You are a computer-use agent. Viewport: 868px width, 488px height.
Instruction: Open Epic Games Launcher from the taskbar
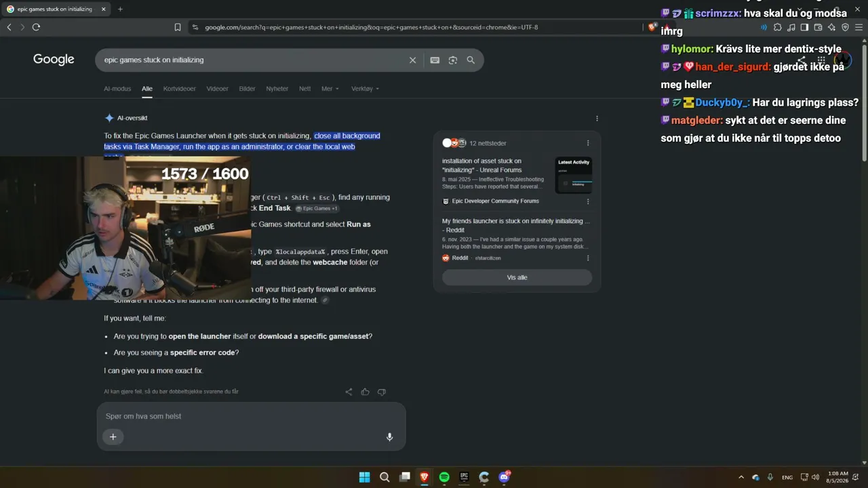coord(464,477)
